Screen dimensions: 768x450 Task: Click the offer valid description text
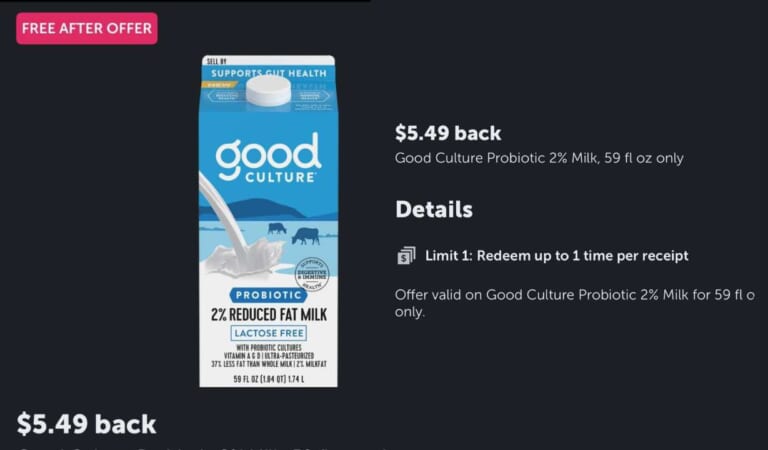[574, 303]
